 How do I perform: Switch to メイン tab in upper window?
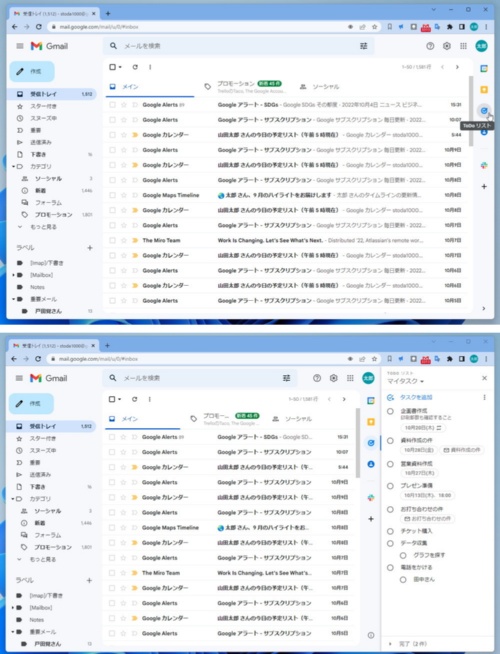(149, 87)
